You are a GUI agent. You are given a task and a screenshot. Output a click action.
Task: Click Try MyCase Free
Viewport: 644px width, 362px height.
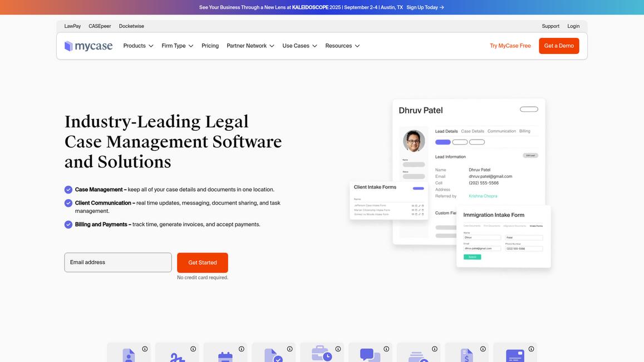tap(510, 46)
